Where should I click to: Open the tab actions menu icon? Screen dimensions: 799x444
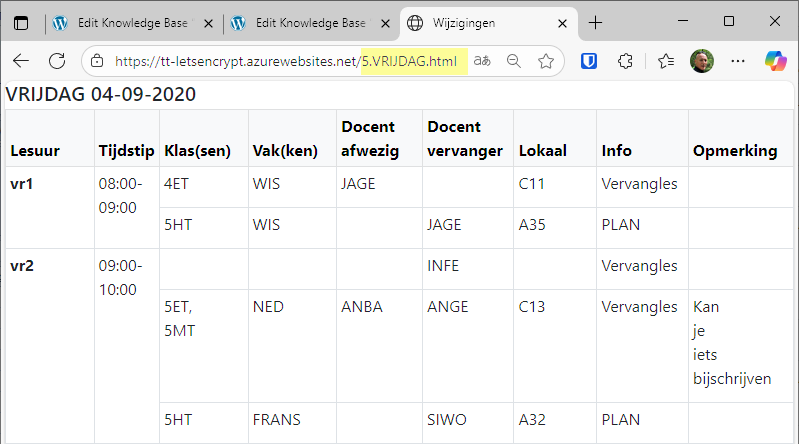click(x=21, y=23)
